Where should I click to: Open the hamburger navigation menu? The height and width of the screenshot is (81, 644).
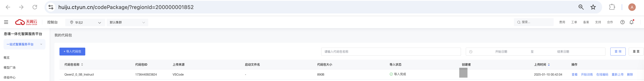pyautogui.click(x=6, y=22)
